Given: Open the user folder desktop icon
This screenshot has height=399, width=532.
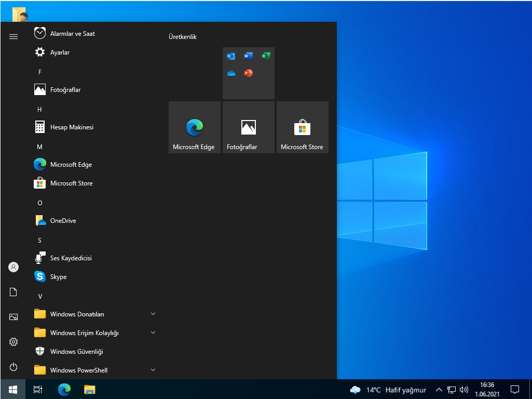Looking at the screenshot, I should [x=19, y=14].
